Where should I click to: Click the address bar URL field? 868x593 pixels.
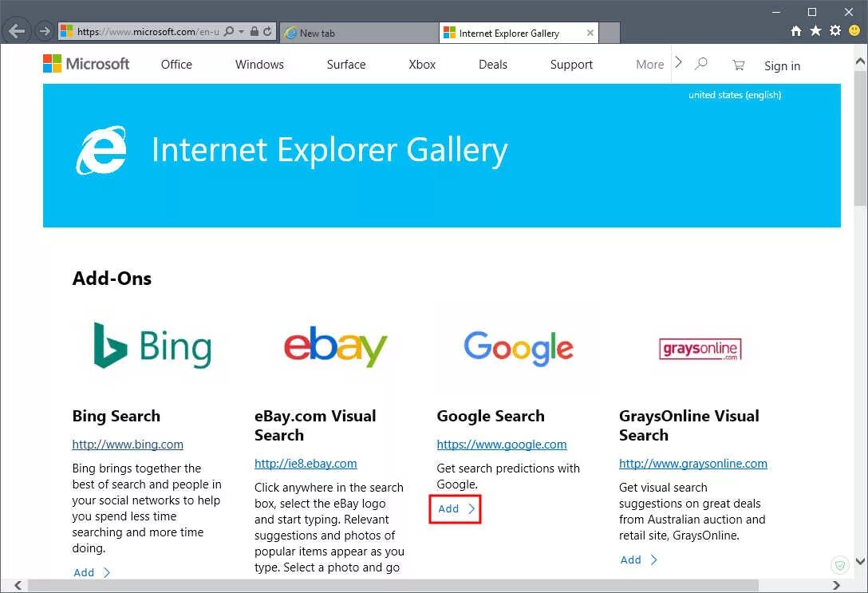pyautogui.click(x=148, y=32)
